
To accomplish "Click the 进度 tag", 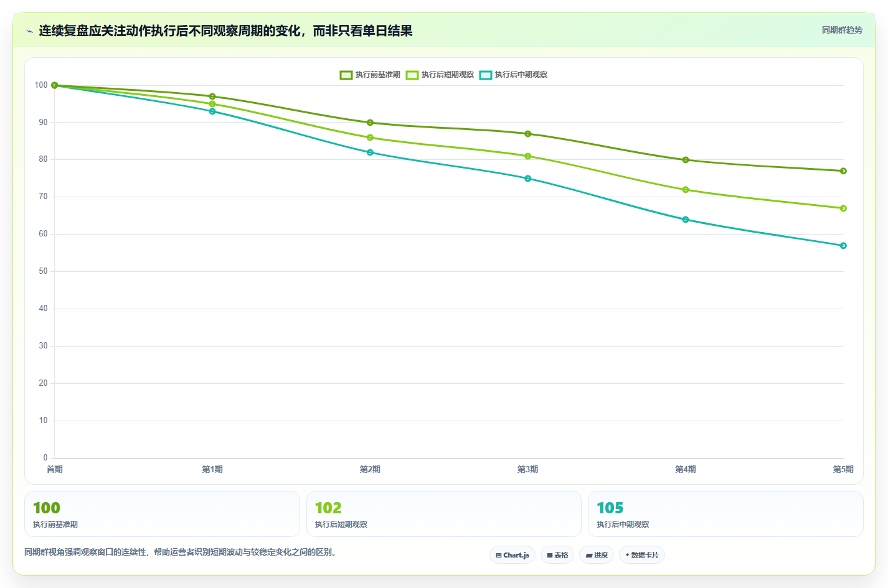I will (x=597, y=555).
